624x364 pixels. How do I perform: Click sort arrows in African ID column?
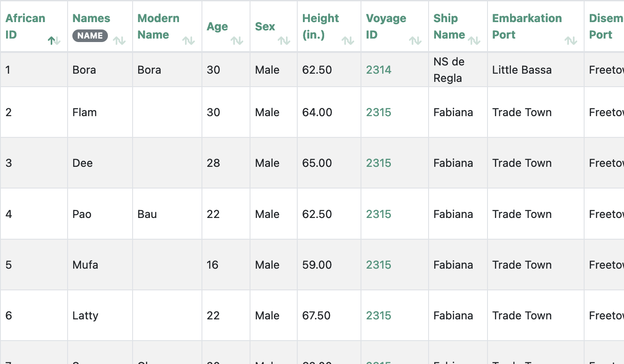click(x=54, y=41)
